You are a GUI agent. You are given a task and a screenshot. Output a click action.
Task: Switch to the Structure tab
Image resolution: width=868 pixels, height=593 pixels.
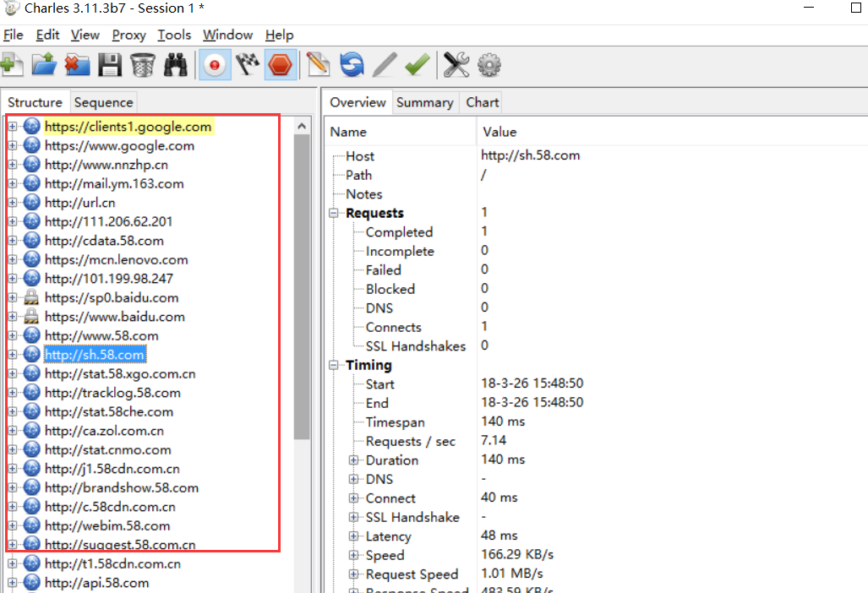35,102
